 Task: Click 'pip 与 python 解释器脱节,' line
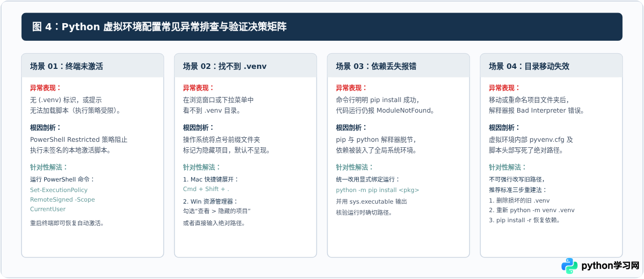click(x=376, y=139)
